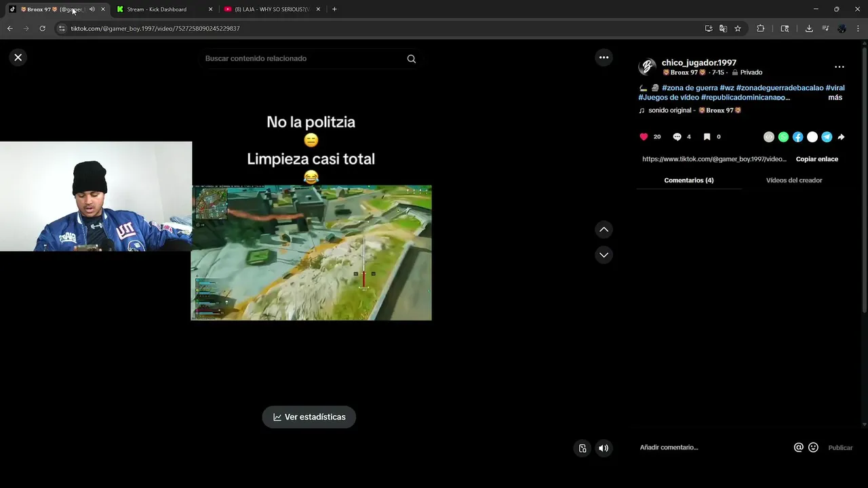Save video with bookmark icon
The image size is (868, 488).
[707, 137]
